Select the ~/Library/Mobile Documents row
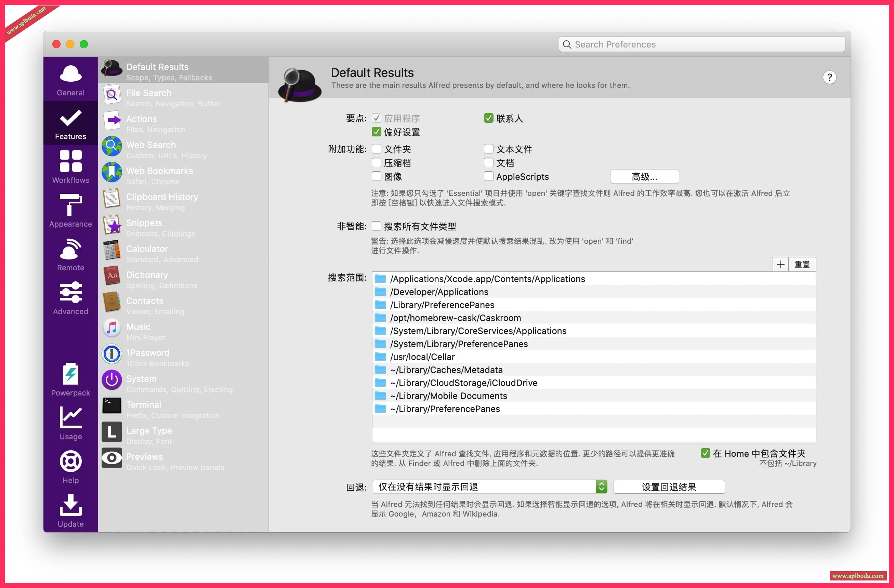 (593, 396)
